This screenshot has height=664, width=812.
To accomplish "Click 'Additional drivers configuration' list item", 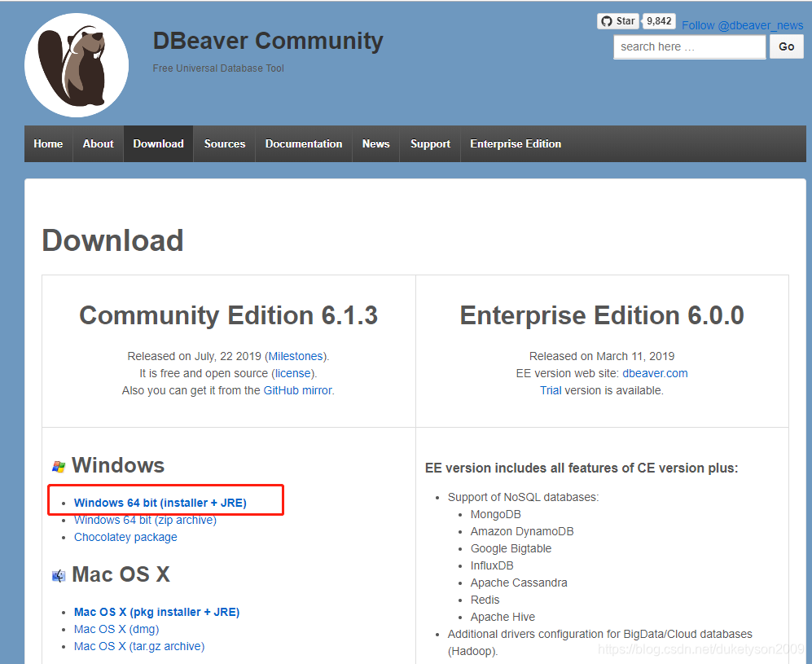I will click(x=599, y=642).
